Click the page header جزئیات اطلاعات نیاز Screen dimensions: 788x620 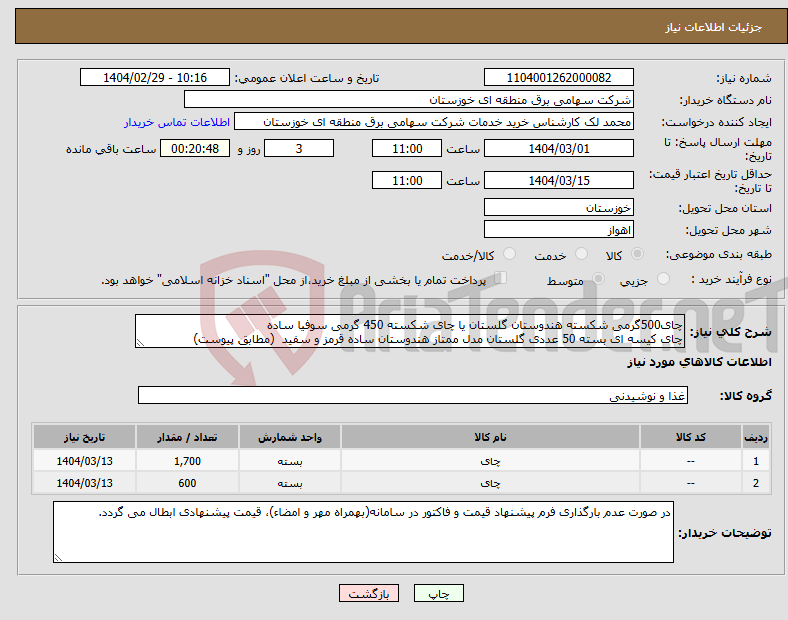(714, 27)
